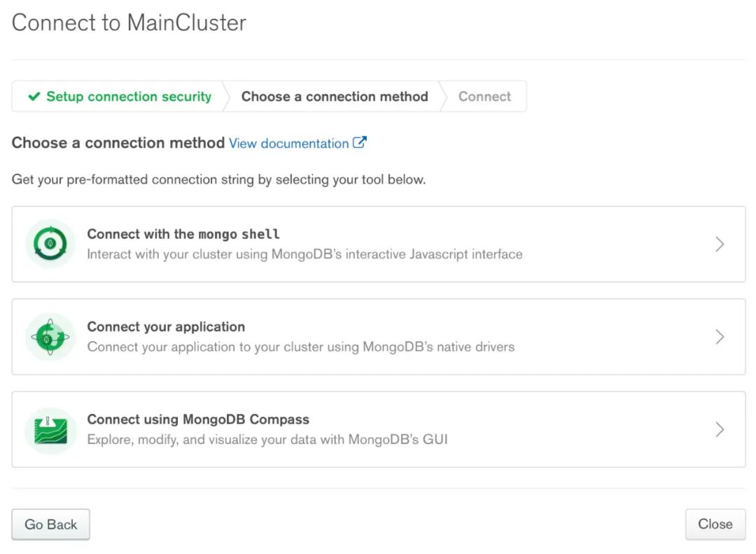Click the external link icon beside View documentation
The height and width of the screenshot is (554, 756).
tap(360, 142)
